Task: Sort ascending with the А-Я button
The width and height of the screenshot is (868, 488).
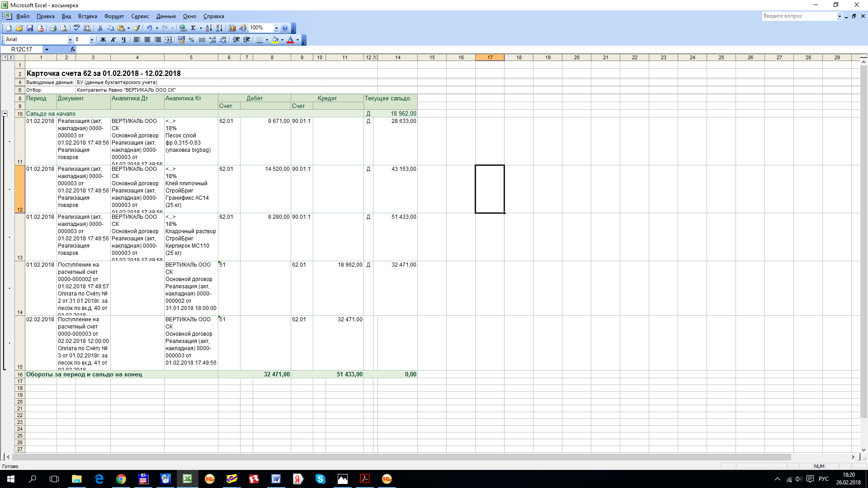Action: click(208, 28)
